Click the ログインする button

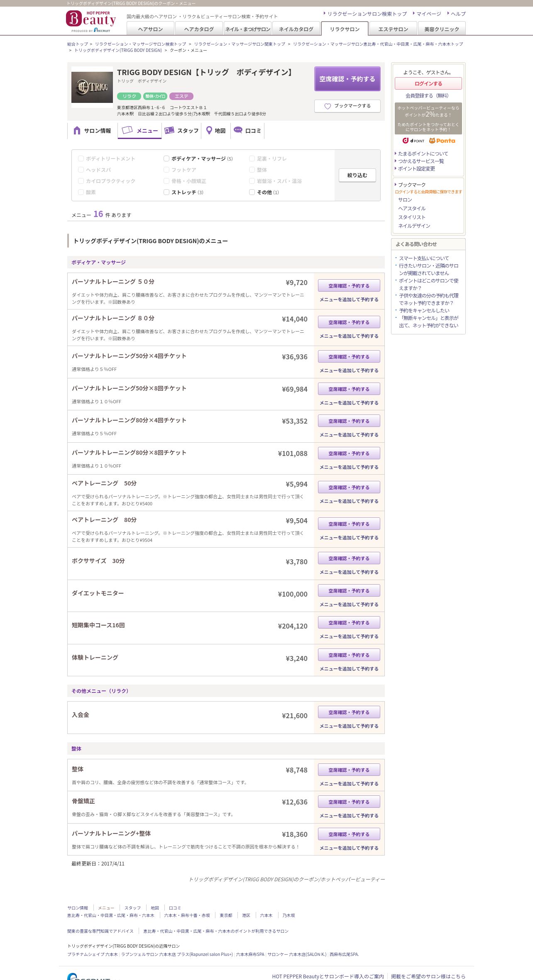click(x=428, y=83)
